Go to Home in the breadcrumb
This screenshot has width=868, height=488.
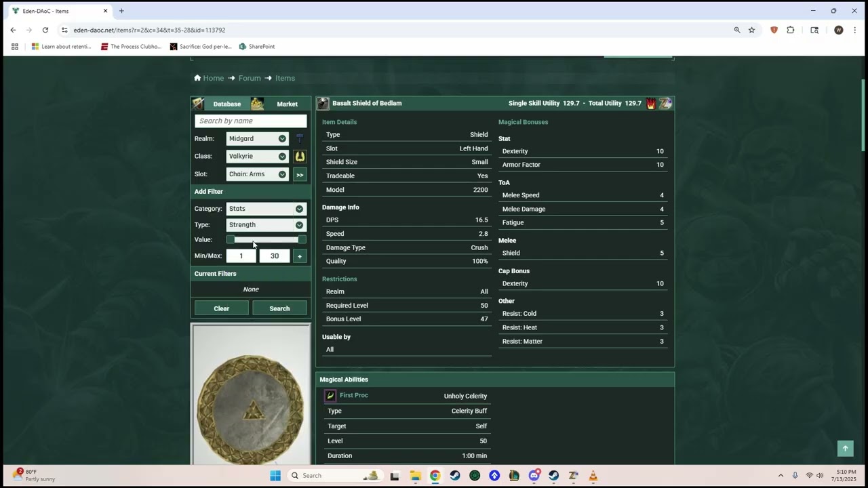click(213, 78)
